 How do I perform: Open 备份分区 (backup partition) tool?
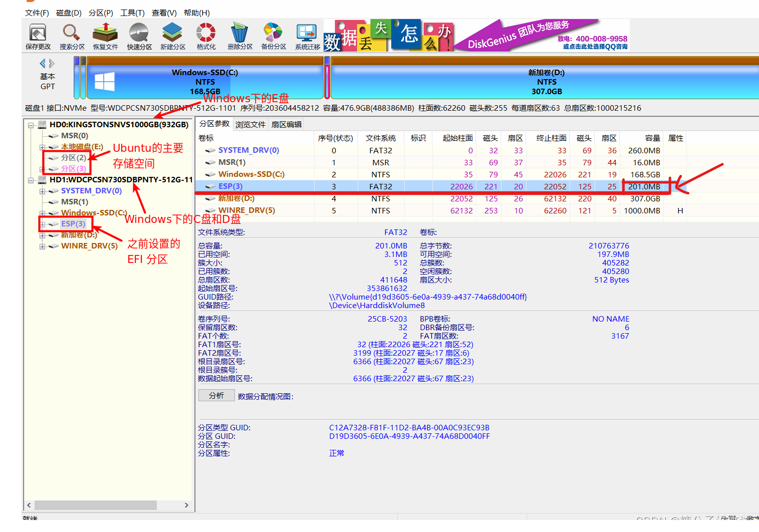pyautogui.click(x=273, y=35)
